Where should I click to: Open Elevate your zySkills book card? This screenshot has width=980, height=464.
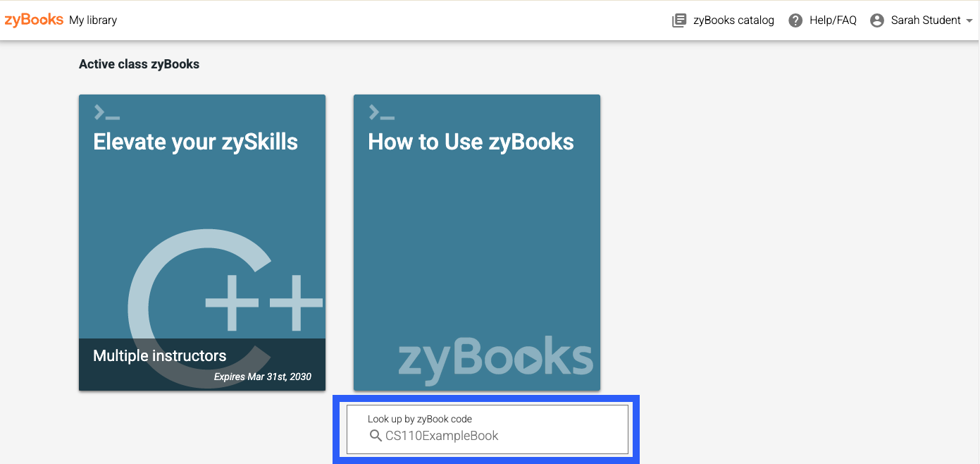coord(202,243)
